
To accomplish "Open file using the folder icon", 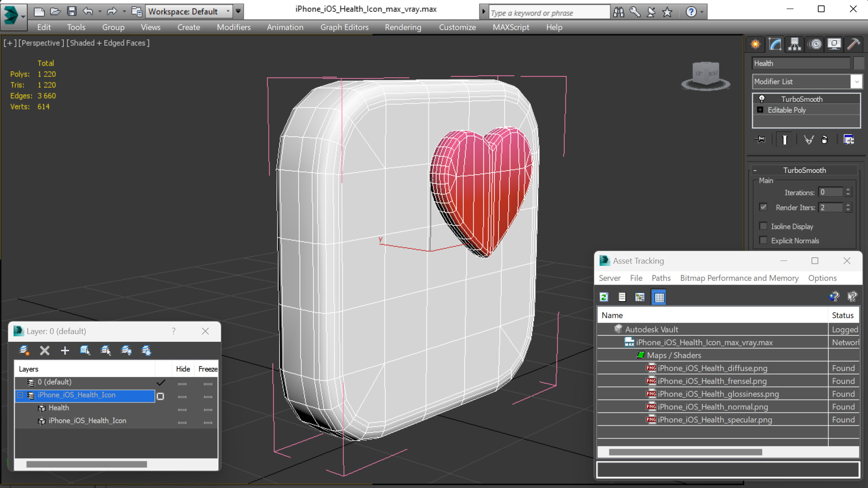I will click(x=55, y=11).
